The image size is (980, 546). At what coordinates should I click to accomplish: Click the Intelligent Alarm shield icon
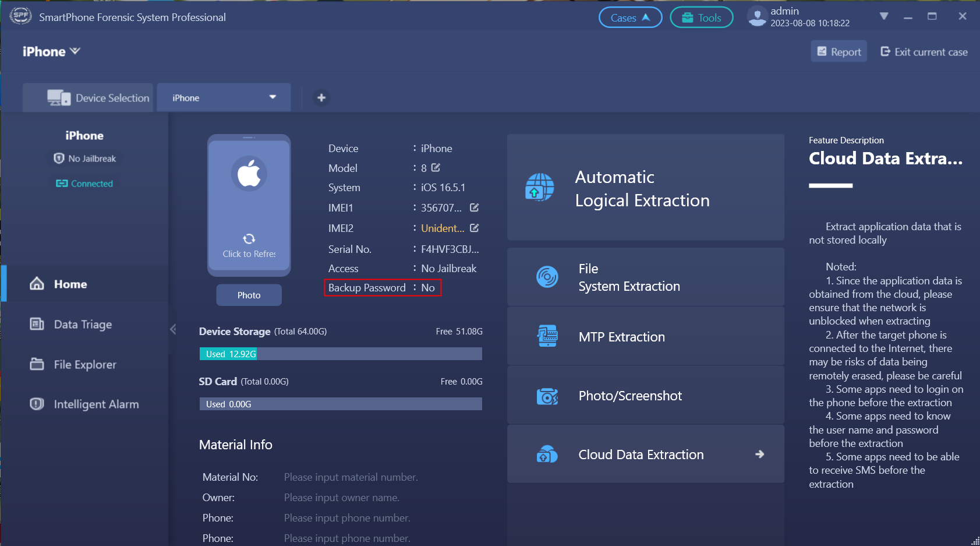pos(37,404)
